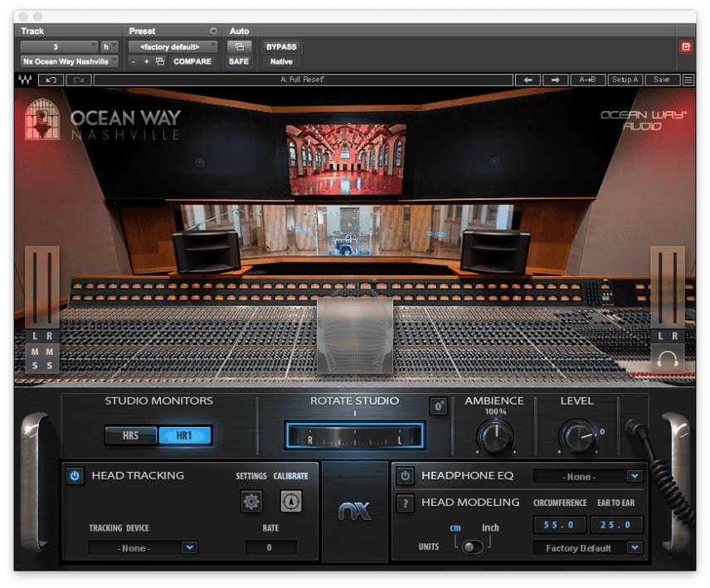Open Tracking Device dropdown
This screenshot has height=588, width=710.
143,547
